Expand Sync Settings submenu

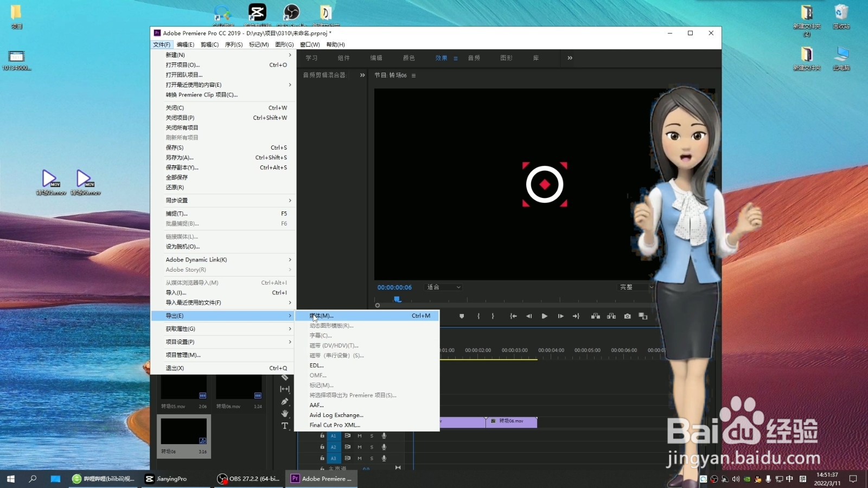(x=224, y=201)
